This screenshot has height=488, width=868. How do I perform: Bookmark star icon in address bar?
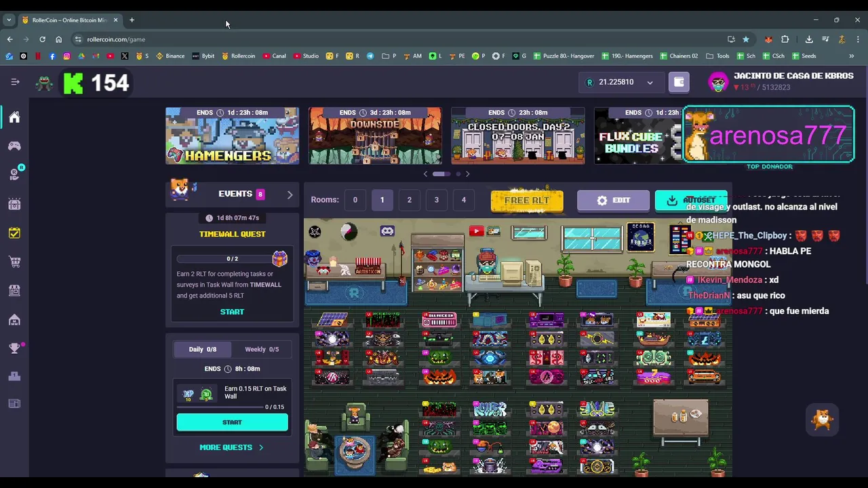tap(746, 39)
